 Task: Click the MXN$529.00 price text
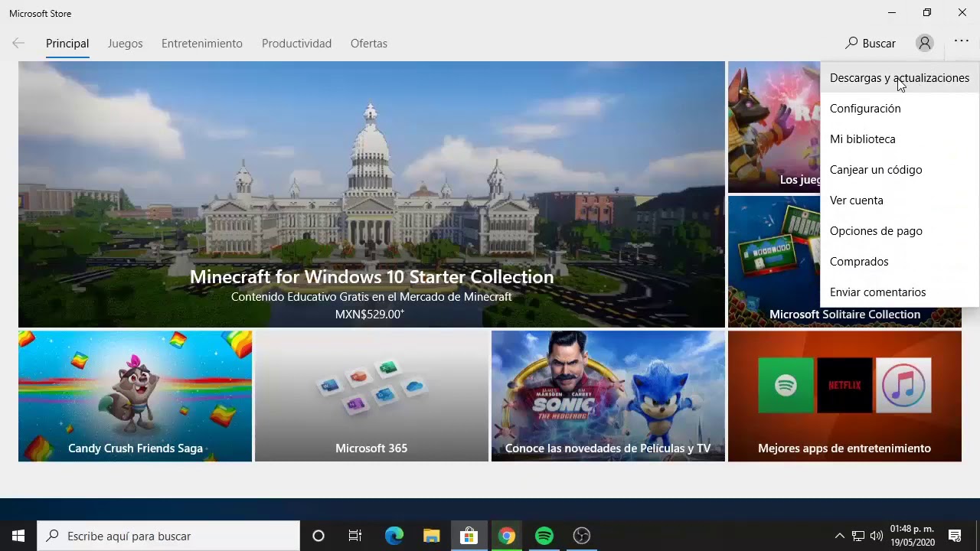click(370, 314)
